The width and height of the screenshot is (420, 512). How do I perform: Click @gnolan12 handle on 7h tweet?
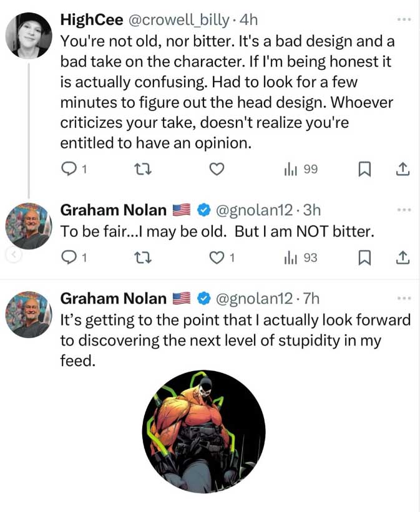click(253, 299)
